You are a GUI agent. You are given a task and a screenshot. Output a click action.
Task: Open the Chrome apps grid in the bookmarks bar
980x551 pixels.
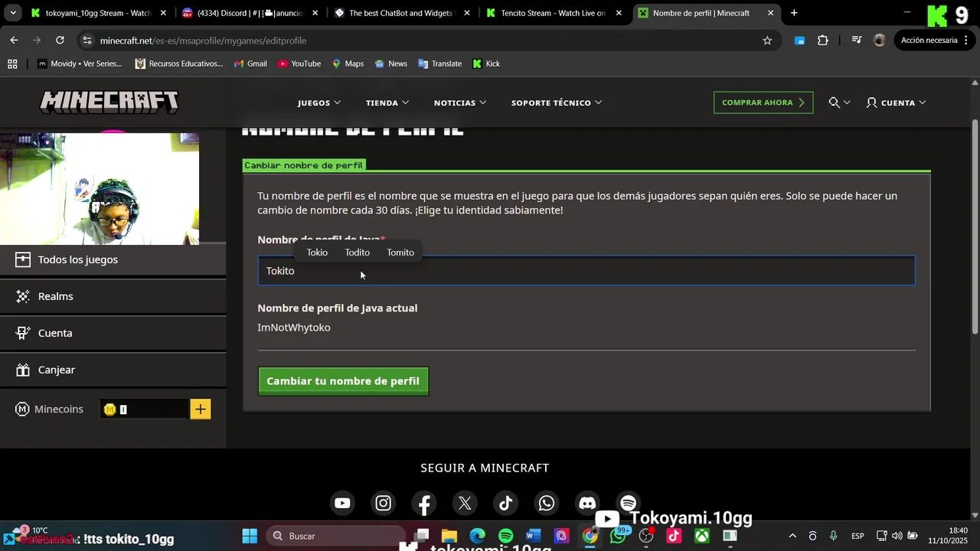[12, 64]
